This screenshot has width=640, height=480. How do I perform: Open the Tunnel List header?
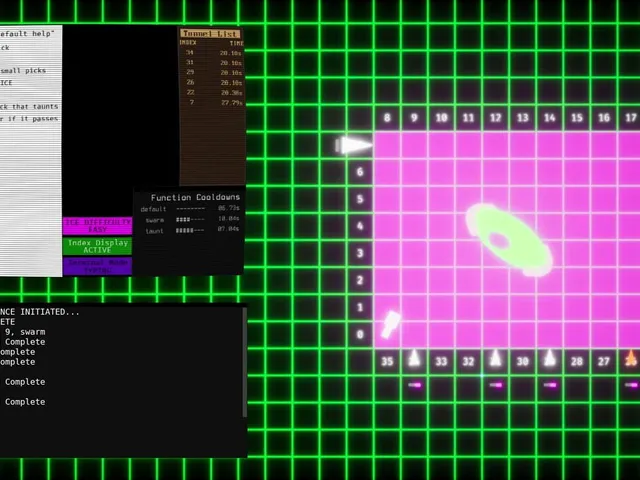[x=210, y=33]
